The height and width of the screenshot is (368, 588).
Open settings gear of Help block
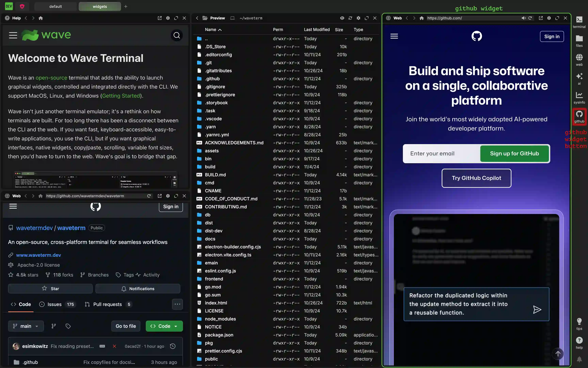(168, 18)
